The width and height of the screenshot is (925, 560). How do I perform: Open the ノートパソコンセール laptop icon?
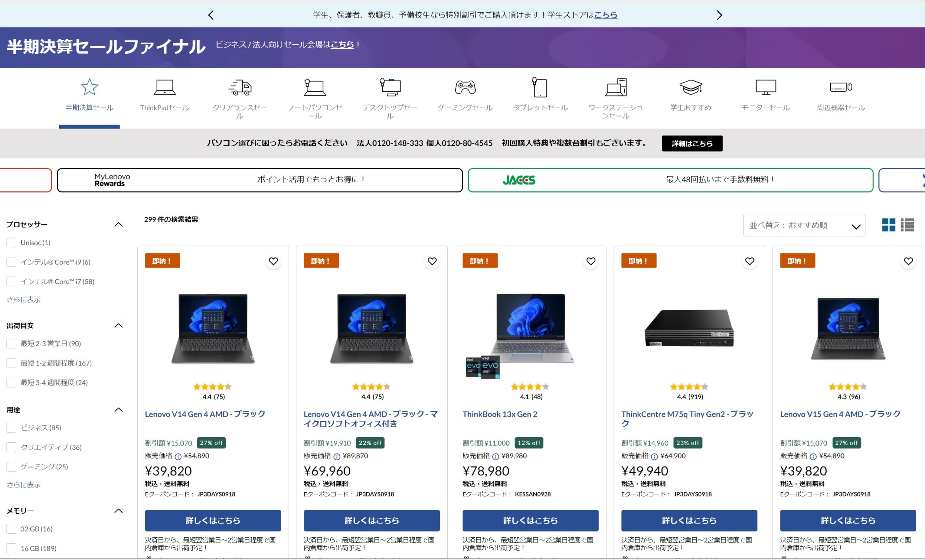tap(315, 87)
